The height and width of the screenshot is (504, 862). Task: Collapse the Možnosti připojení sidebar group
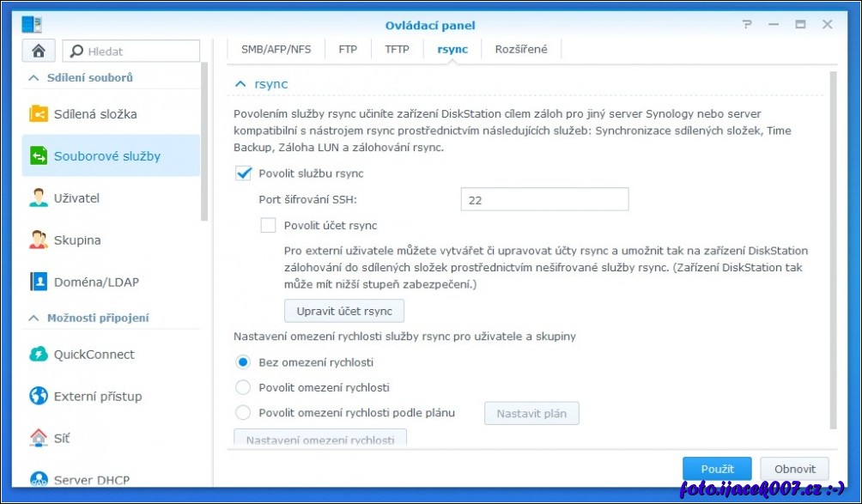(33, 319)
